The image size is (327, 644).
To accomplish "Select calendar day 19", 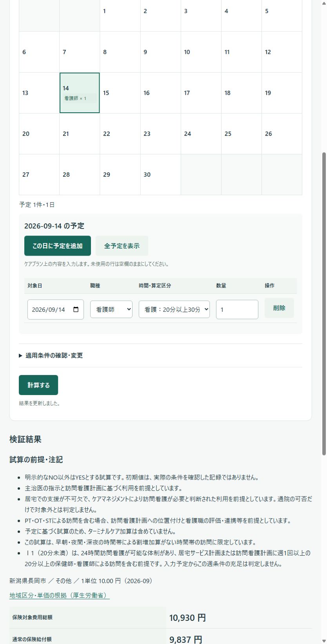I will [282, 93].
